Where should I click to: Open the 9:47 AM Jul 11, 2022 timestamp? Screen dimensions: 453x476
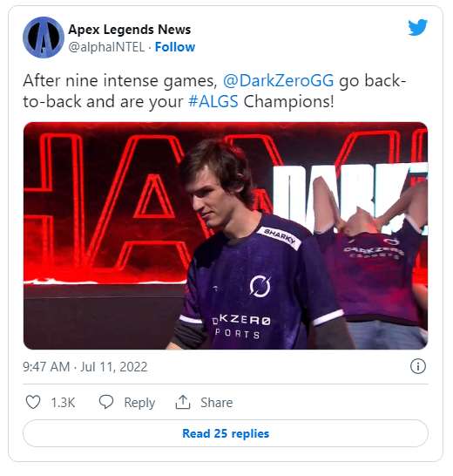(85, 367)
